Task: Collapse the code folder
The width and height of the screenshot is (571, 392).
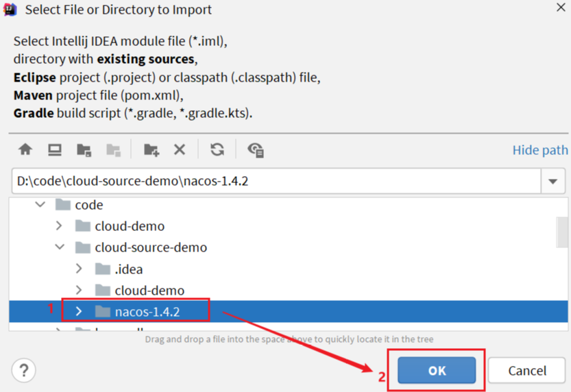Action: 40,204
